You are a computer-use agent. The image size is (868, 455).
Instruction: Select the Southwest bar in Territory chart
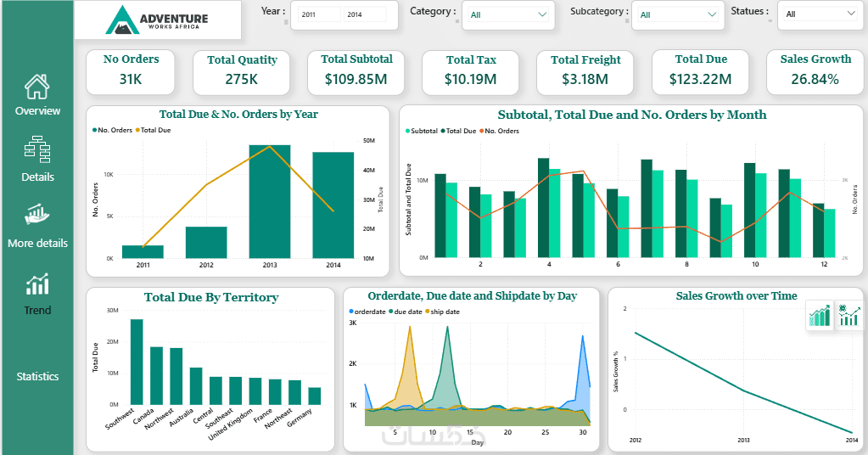click(x=137, y=362)
